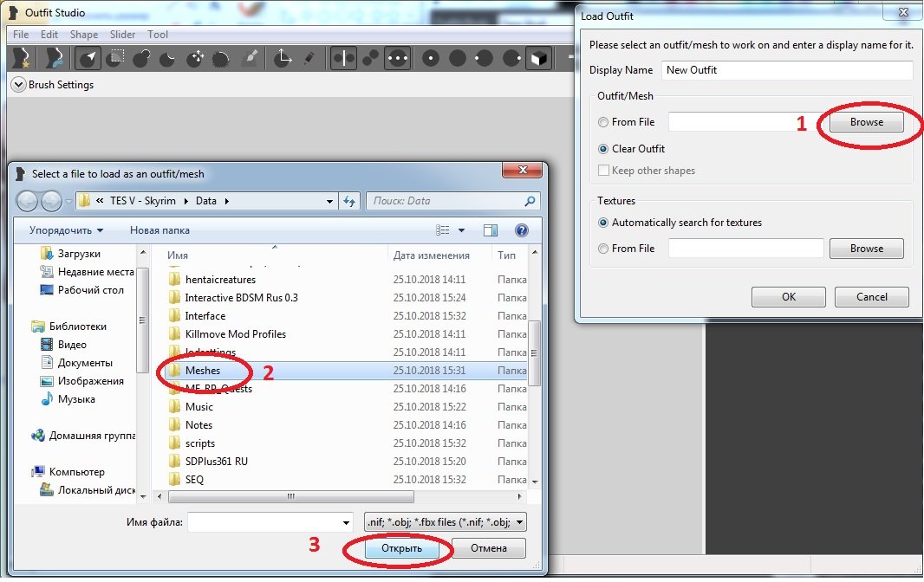Select the Meshes folder in file list
Screen dimensions: 924x582
click(203, 371)
